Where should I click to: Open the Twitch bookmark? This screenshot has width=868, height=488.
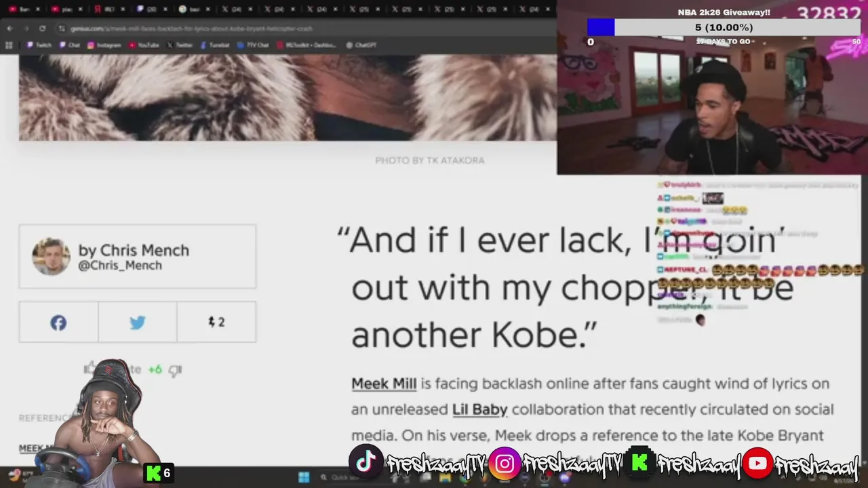tap(39, 45)
